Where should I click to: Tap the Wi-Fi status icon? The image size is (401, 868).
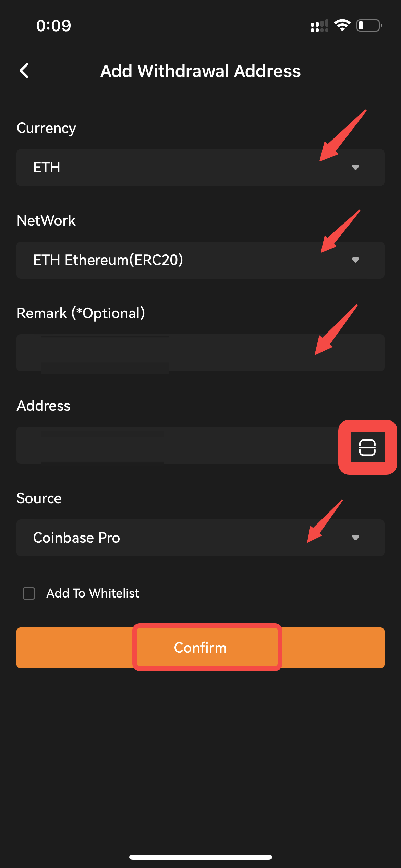click(342, 25)
